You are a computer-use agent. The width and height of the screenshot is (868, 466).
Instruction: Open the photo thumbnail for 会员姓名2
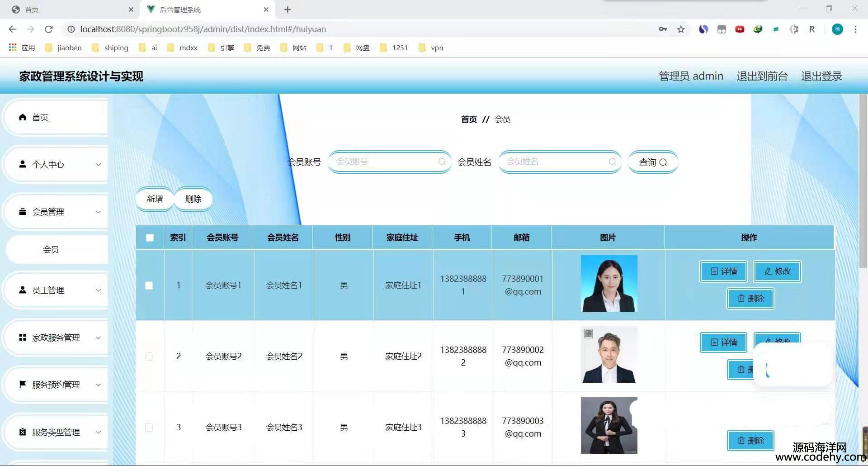click(609, 354)
